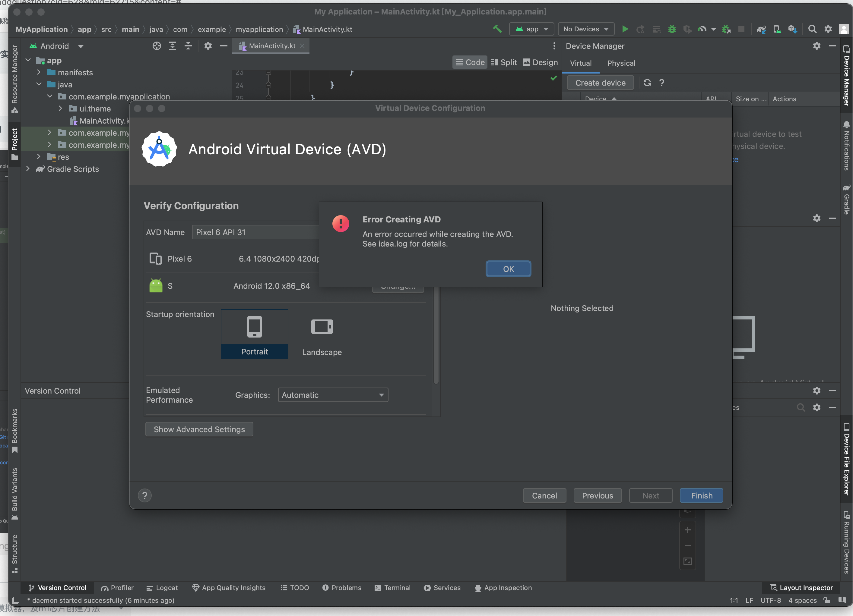Click the AVD Name input field
Screen dimensions: 853x616
click(256, 232)
